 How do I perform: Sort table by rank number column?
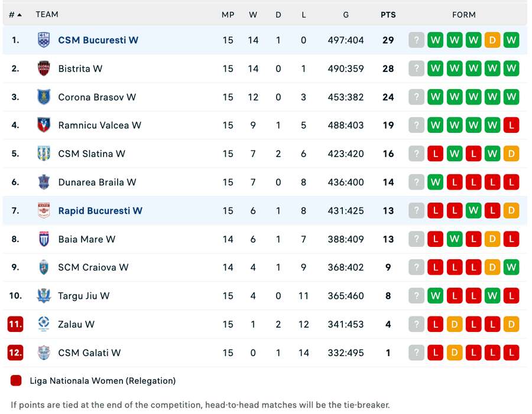[x=15, y=15]
